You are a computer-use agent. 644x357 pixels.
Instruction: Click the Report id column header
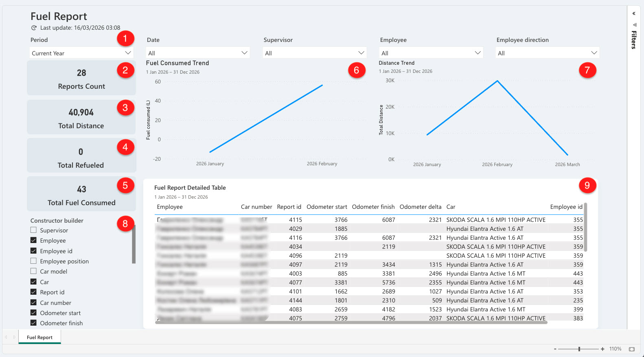[289, 207]
